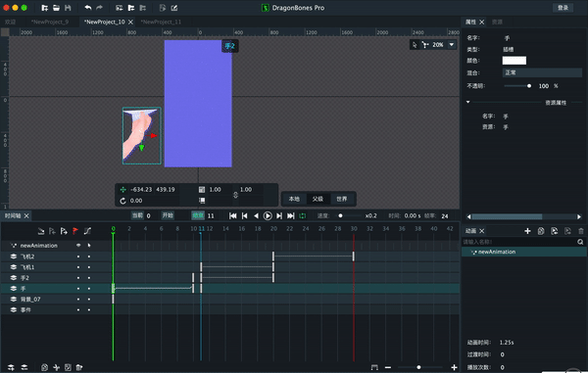Toggle the selectable dot for layer 手
The width and height of the screenshot is (588, 373).
[x=89, y=289]
